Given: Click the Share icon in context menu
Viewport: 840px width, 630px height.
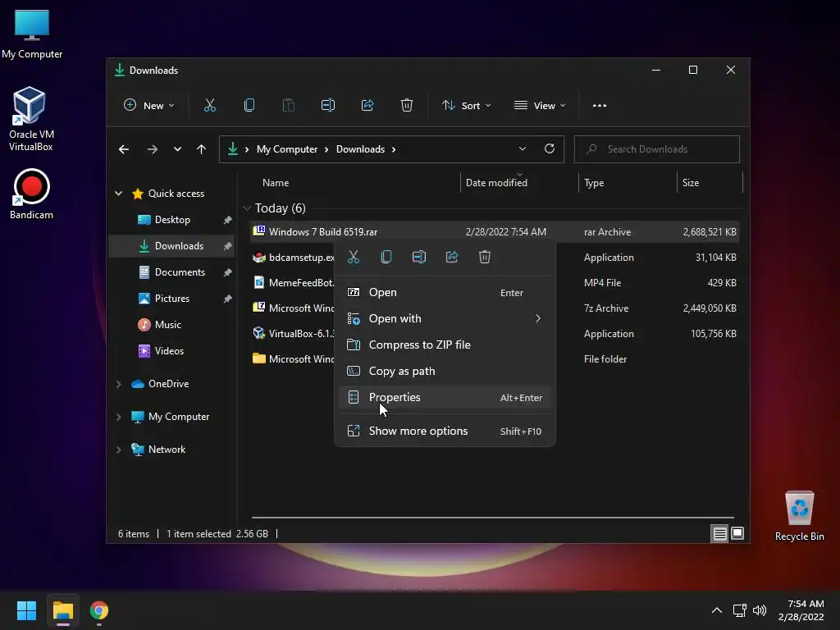Looking at the screenshot, I should pos(452,257).
